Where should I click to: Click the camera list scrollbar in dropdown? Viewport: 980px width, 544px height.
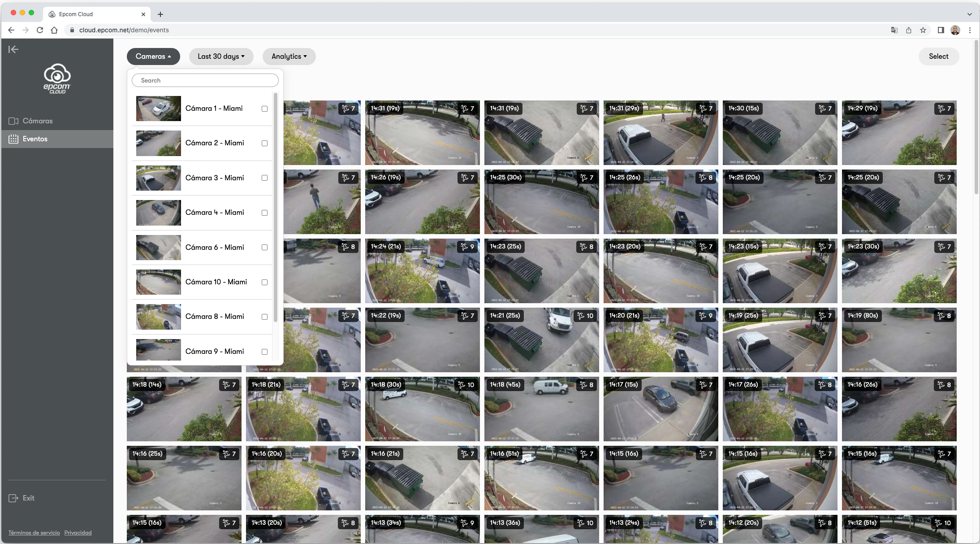tap(275, 207)
